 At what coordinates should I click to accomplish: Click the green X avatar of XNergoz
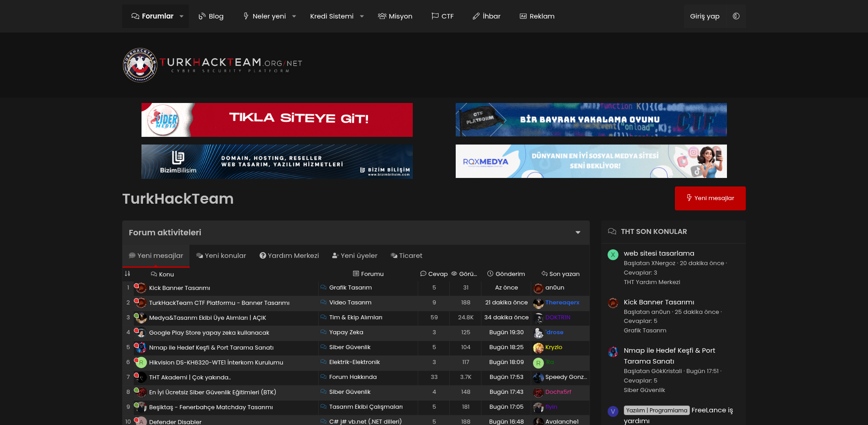[x=613, y=255]
